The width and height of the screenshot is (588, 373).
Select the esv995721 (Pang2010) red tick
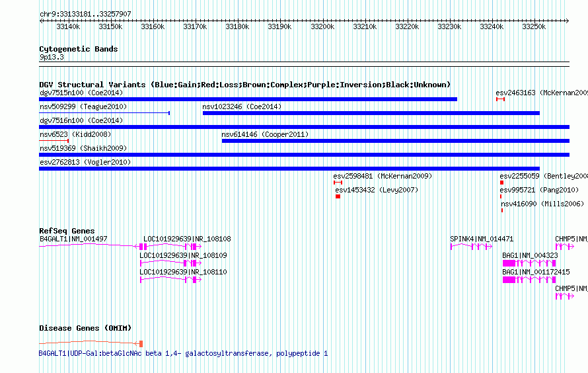(x=501, y=196)
